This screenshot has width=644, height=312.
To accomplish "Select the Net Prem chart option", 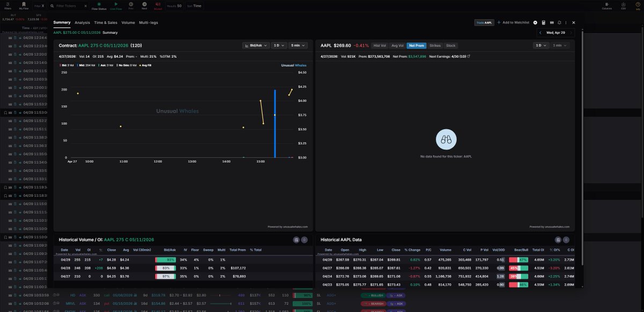I will tap(416, 46).
